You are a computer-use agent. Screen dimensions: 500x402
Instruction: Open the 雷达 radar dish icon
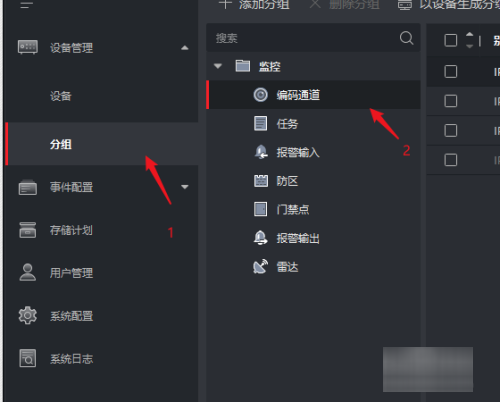(x=260, y=267)
